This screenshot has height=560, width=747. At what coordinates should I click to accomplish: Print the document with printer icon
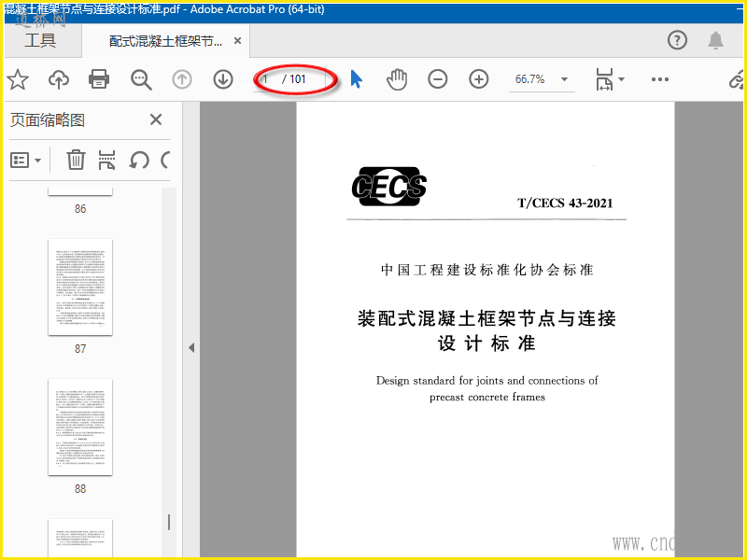click(x=99, y=79)
